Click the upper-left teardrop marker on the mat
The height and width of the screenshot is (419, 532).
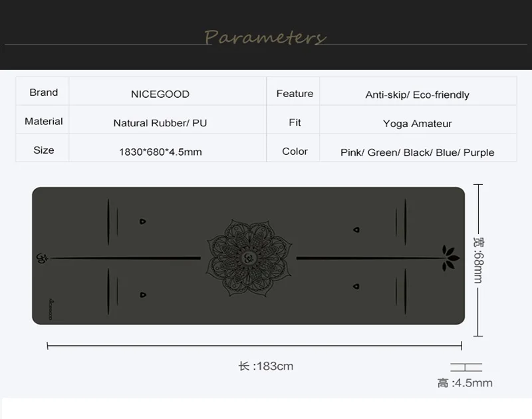143,221
